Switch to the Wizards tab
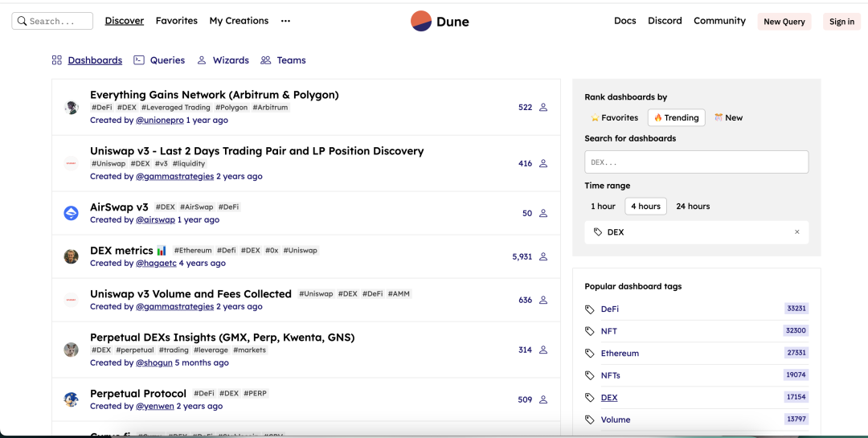Screen dimensions: 868x438 [231, 59]
